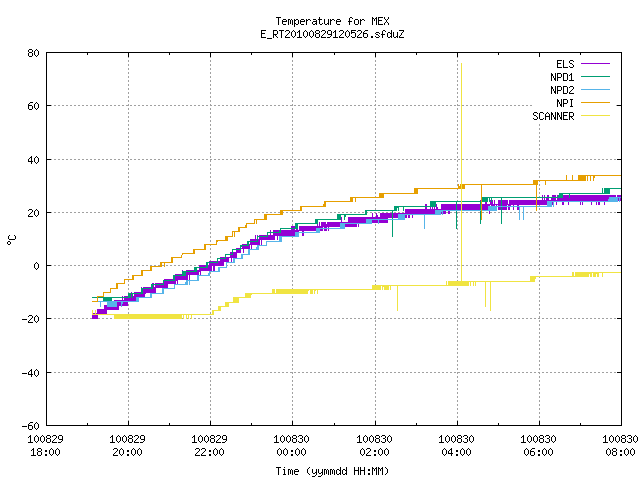The width and height of the screenshot is (640, 480).
Task: Click the NPD2 legend label
Action: (x=562, y=90)
